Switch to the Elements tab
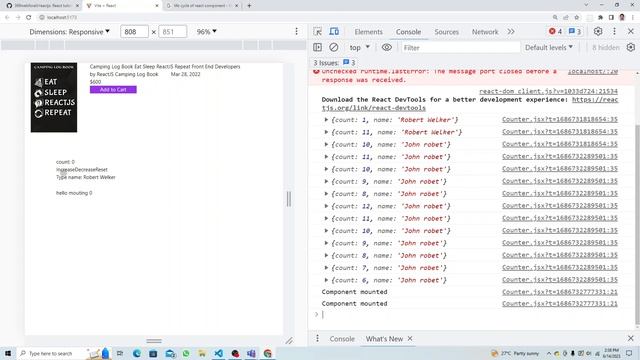This screenshot has height=360, width=640. pos(368,31)
